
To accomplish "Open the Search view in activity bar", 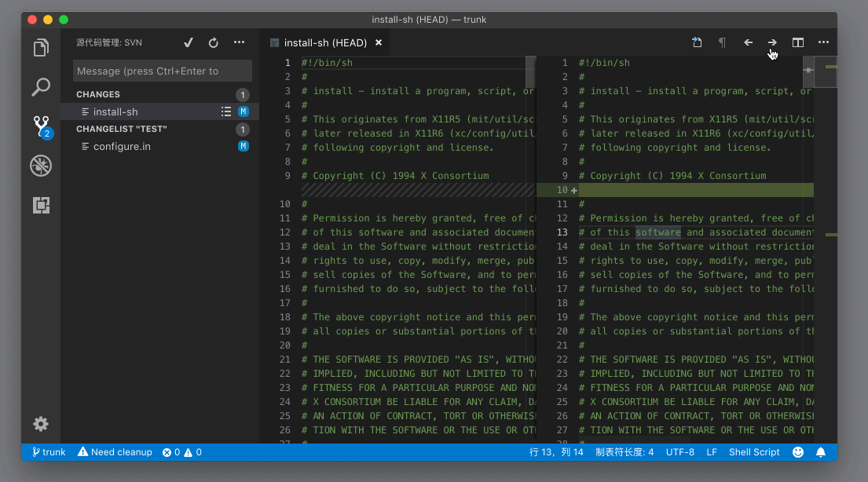I will coord(41,86).
